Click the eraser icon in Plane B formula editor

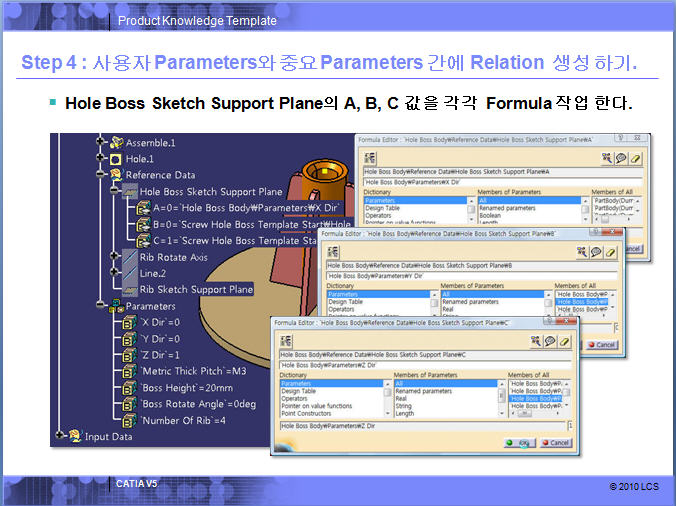[613, 251]
